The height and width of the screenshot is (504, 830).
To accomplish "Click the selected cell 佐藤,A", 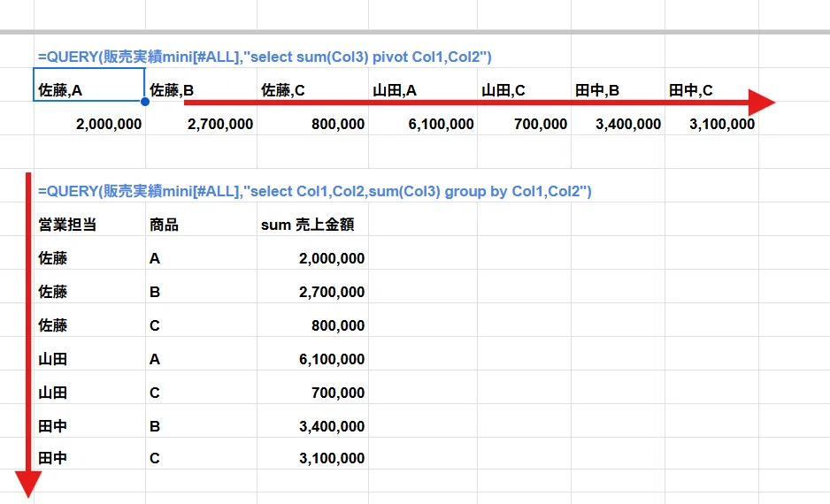I will click(x=89, y=84).
